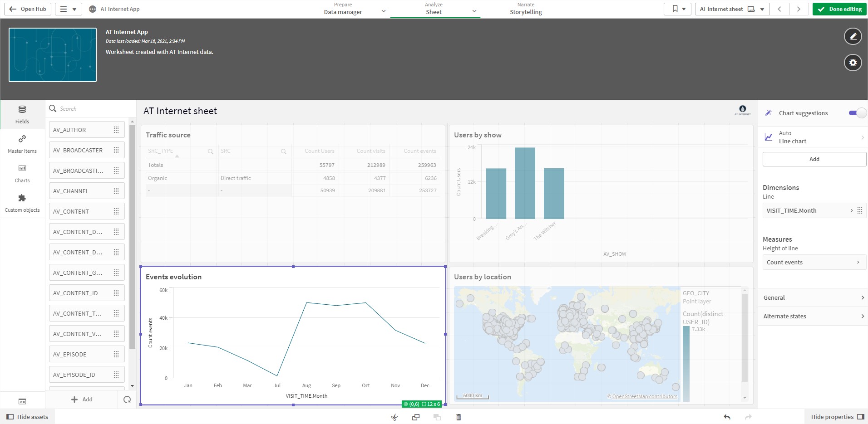This screenshot has height=424, width=868.
Task: Click the pencil edit app details icon
Action: [853, 36]
